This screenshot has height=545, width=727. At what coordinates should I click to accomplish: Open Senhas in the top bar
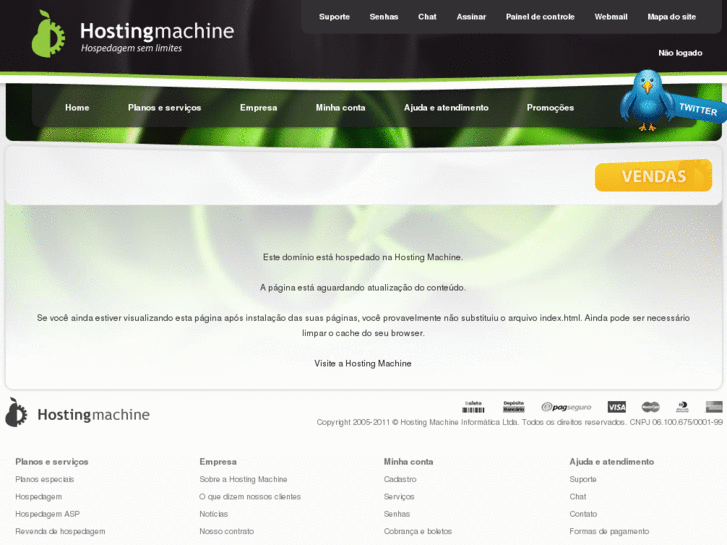click(x=384, y=17)
